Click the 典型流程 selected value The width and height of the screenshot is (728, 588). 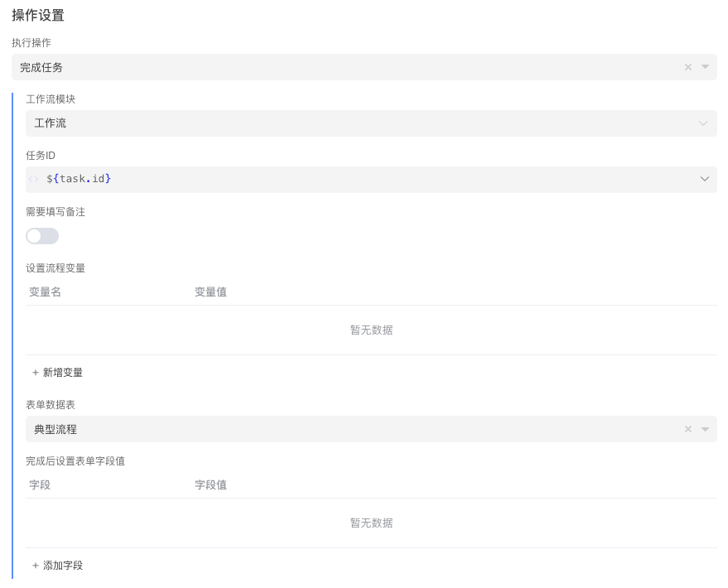click(x=55, y=429)
